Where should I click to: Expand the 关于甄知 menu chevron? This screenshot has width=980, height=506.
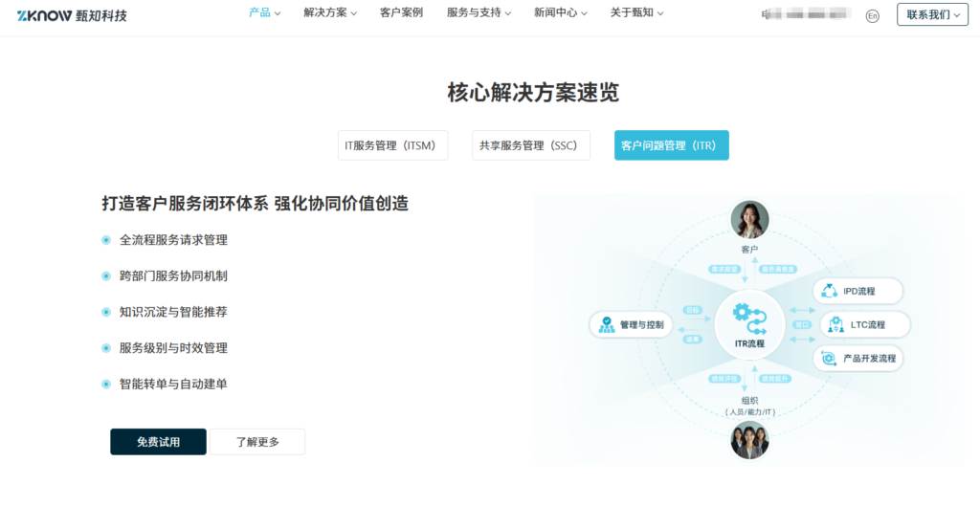[x=660, y=13]
